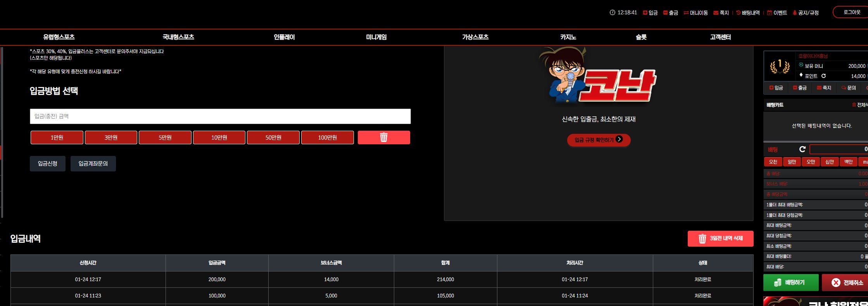Viewport: 868px width, 306px height.
Task: Click the 입금(충전) 금액 input field
Action: [220, 116]
